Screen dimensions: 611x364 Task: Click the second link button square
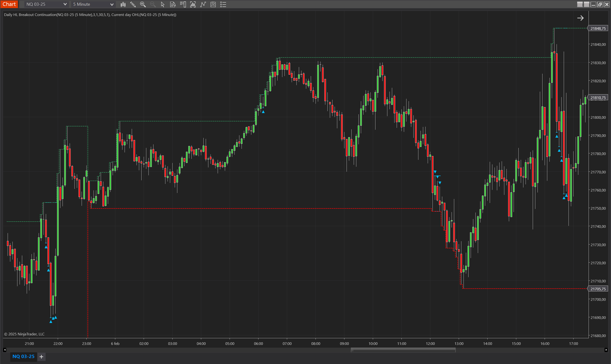pos(586,4)
